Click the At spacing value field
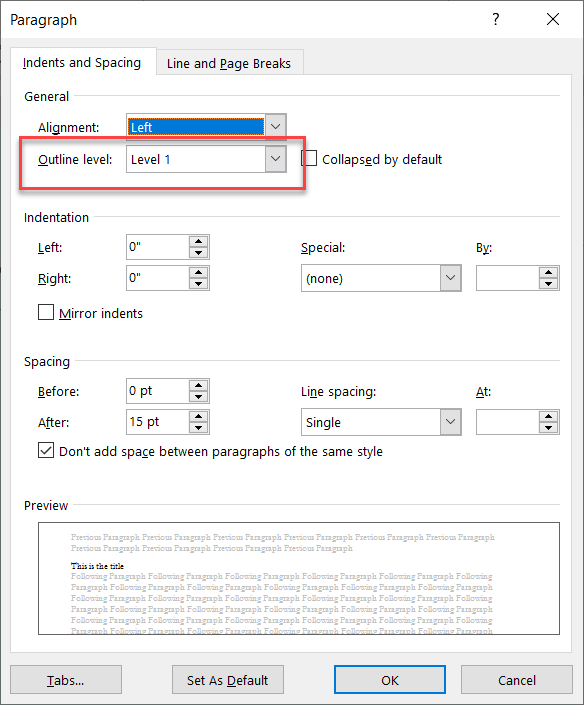This screenshot has width=584, height=705. point(508,422)
